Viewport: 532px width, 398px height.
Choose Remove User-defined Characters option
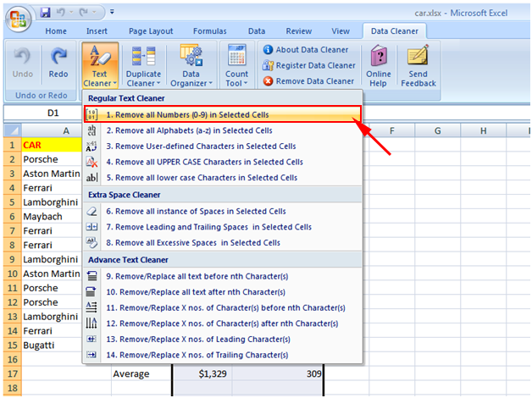(223, 146)
